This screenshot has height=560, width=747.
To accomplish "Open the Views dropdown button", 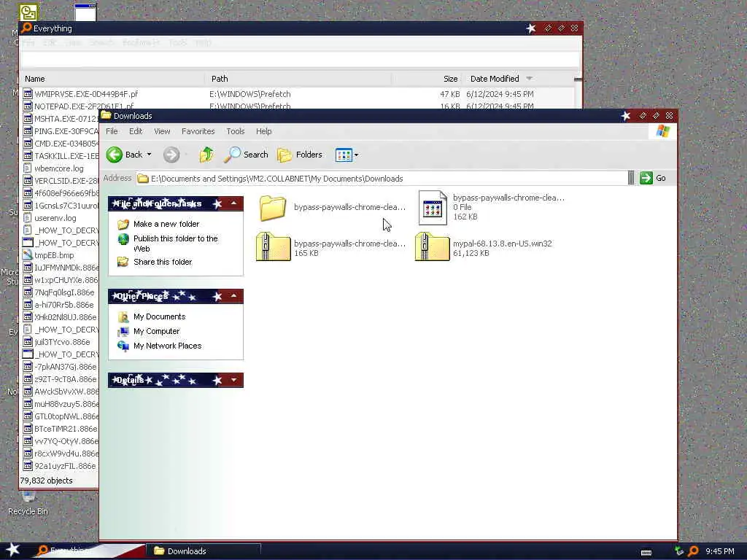I will (347, 155).
